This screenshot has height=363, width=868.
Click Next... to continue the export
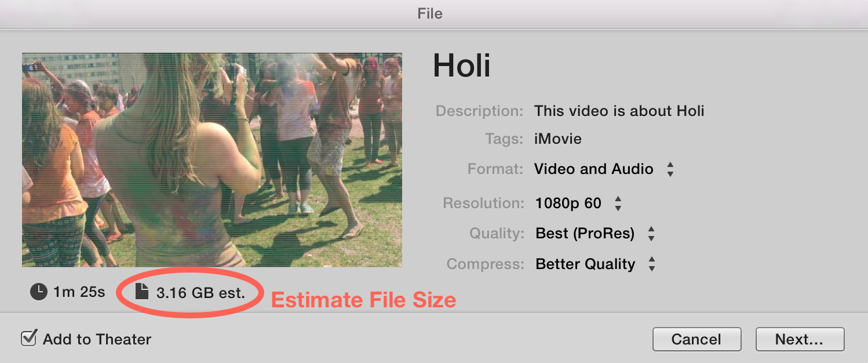pos(799,340)
